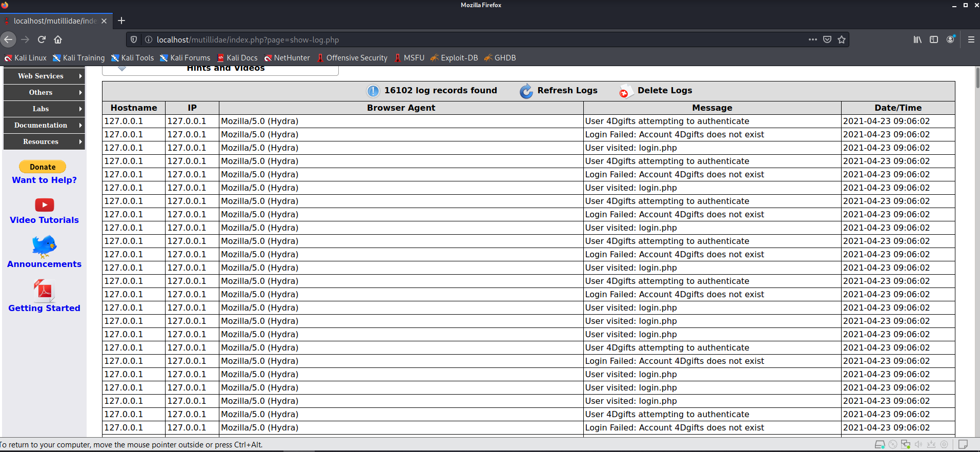Open the Announcements link

tap(45, 264)
